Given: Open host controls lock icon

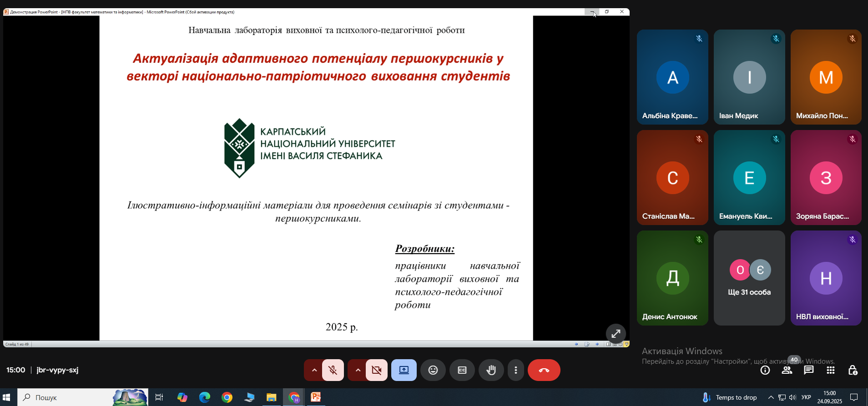Looking at the screenshot, I should coord(853,370).
